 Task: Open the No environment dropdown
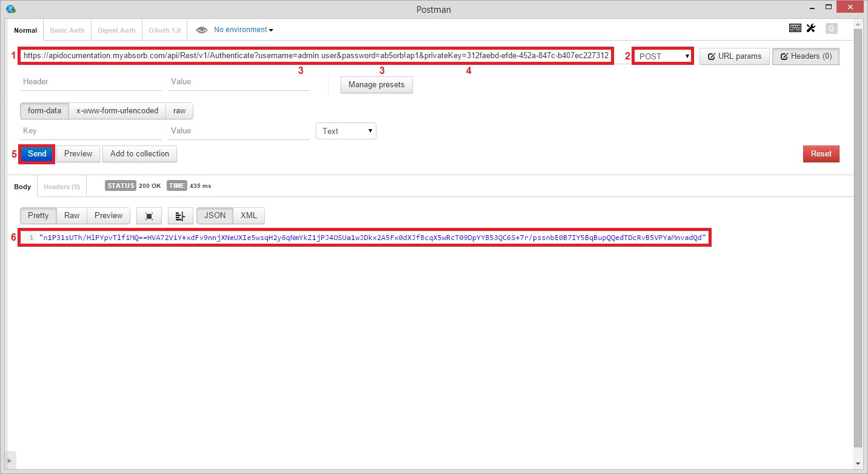(x=243, y=30)
